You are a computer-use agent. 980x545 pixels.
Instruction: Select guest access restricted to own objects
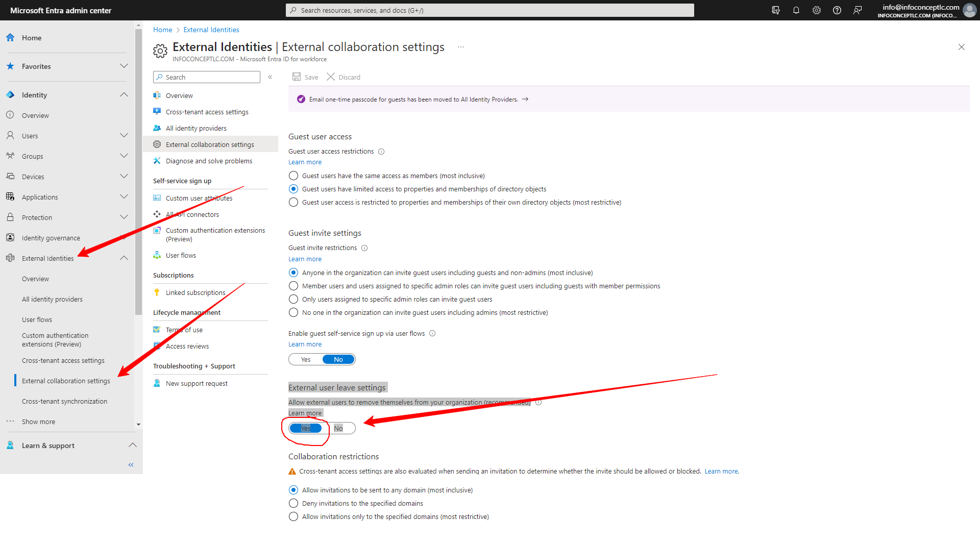293,202
